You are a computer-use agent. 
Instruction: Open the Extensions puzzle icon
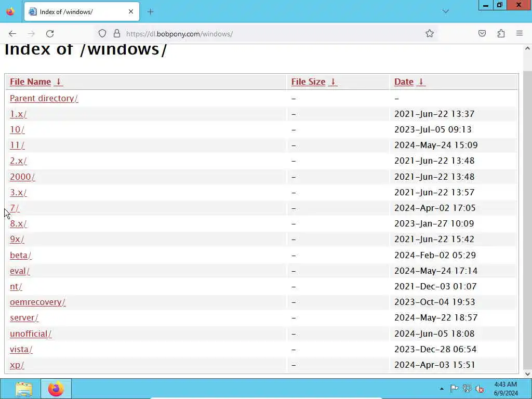pyautogui.click(x=501, y=33)
